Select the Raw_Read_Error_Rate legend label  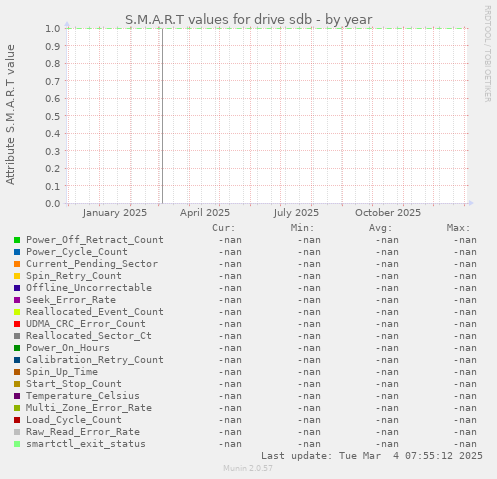coord(83,432)
